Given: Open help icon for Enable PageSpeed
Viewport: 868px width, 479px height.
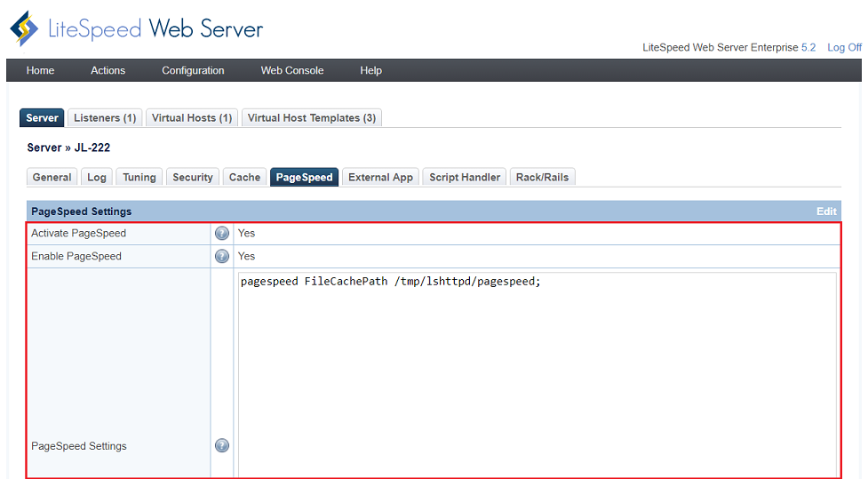Looking at the screenshot, I should (222, 256).
